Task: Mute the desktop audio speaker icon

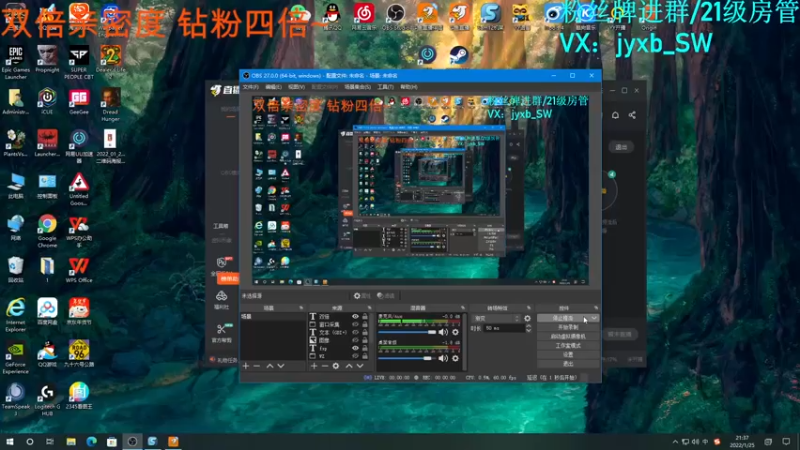Action: (443, 358)
